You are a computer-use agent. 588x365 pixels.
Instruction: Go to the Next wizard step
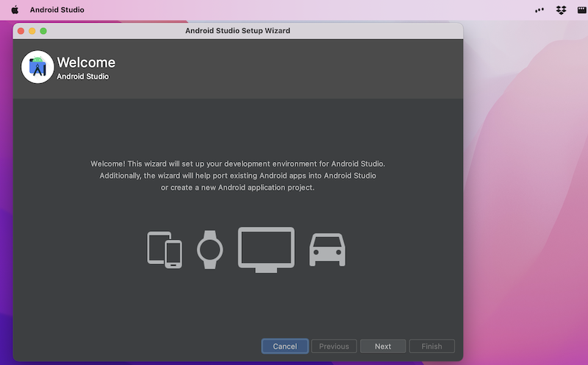click(382, 346)
